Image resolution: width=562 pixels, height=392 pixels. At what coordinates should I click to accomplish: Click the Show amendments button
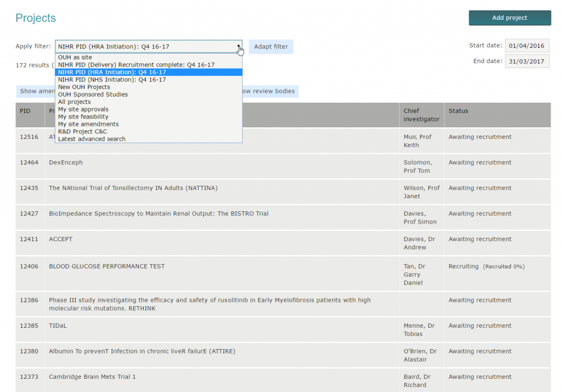[36, 91]
